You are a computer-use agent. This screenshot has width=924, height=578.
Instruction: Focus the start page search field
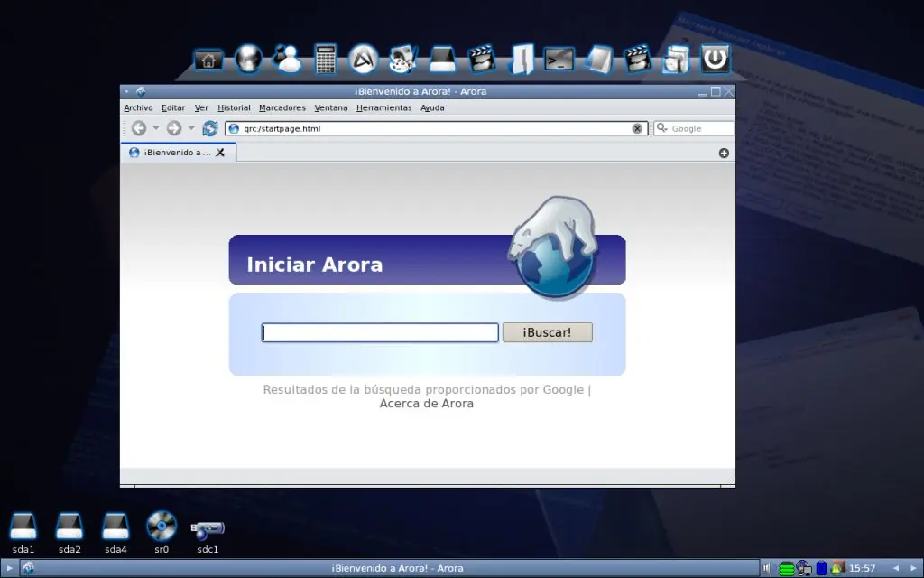(x=380, y=332)
